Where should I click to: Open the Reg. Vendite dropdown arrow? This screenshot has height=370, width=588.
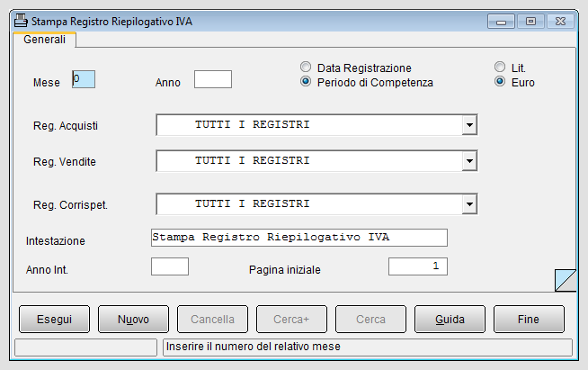(469, 161)
